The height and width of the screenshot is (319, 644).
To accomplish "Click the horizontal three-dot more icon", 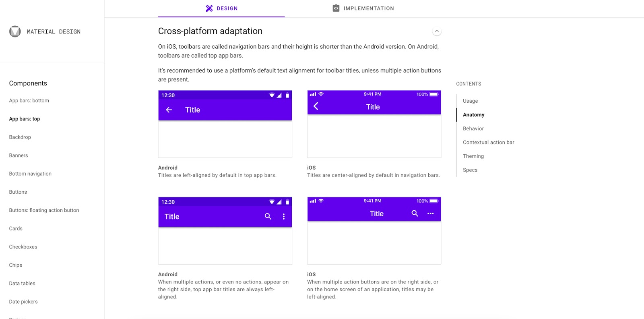I will (431, 213).
